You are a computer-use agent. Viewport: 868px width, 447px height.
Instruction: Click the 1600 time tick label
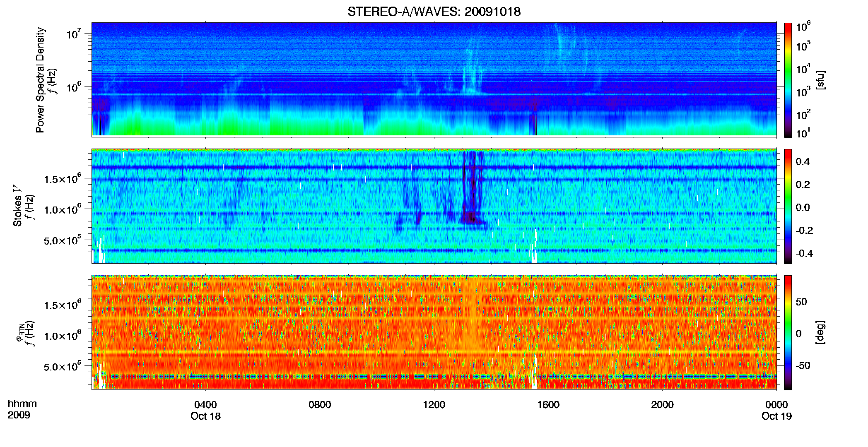548,405
